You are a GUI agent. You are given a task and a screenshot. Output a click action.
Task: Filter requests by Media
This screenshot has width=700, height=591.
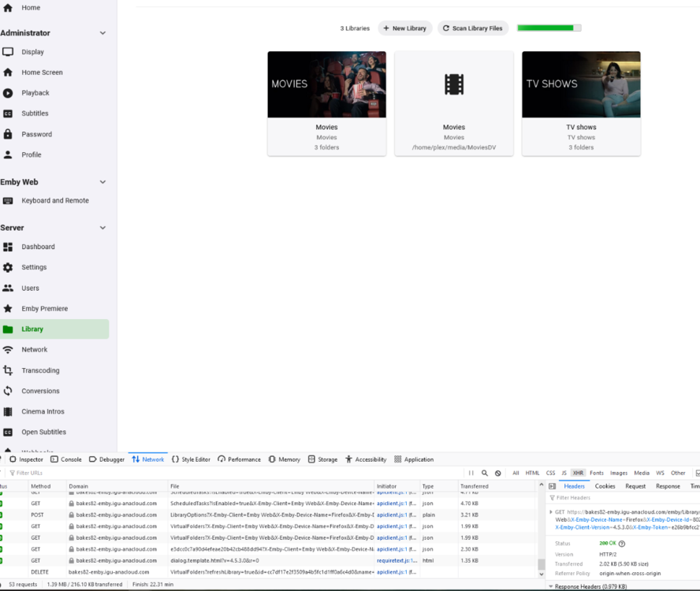pyautogui.click(x=642, y=473)
